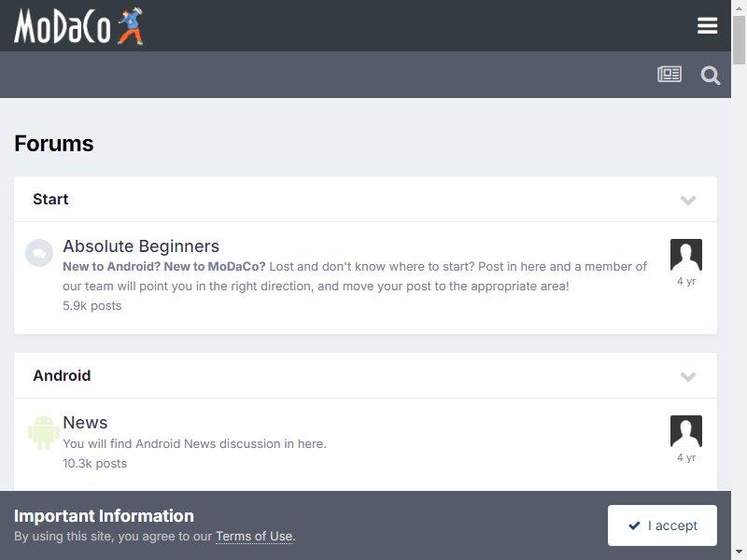Click the 'Important Information' heading

(104, 516)
